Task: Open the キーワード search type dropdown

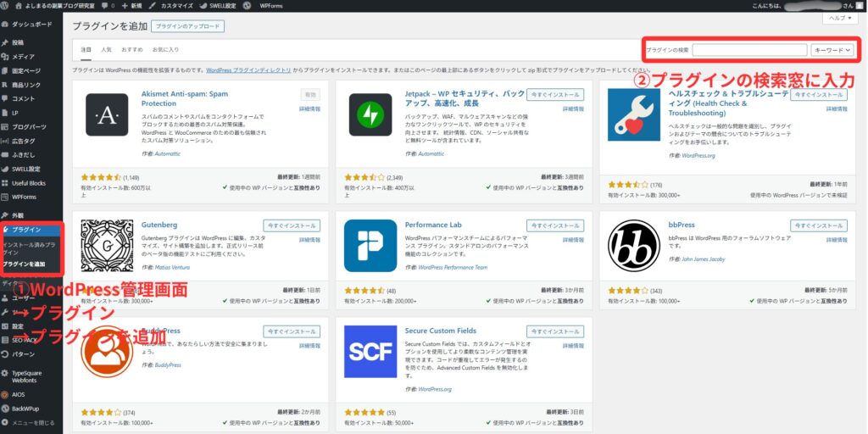Action: point(832,50)
